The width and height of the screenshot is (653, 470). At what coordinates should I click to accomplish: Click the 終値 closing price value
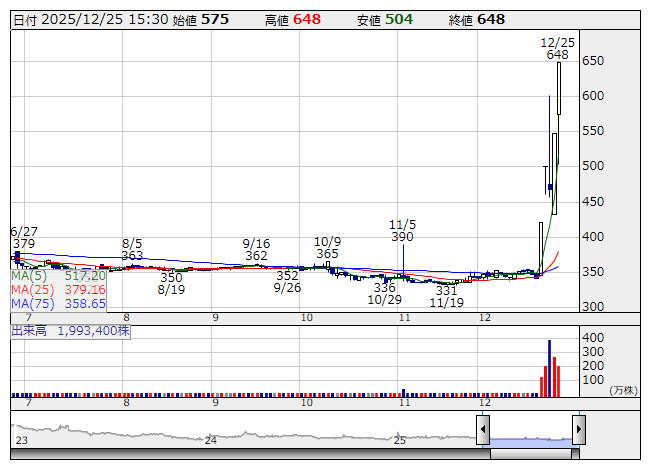point(491,19)
